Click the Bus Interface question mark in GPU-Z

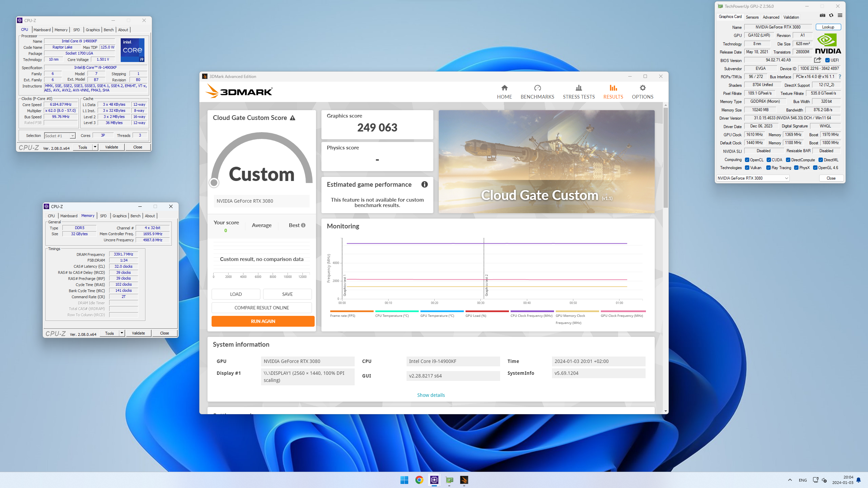[840, 77]
